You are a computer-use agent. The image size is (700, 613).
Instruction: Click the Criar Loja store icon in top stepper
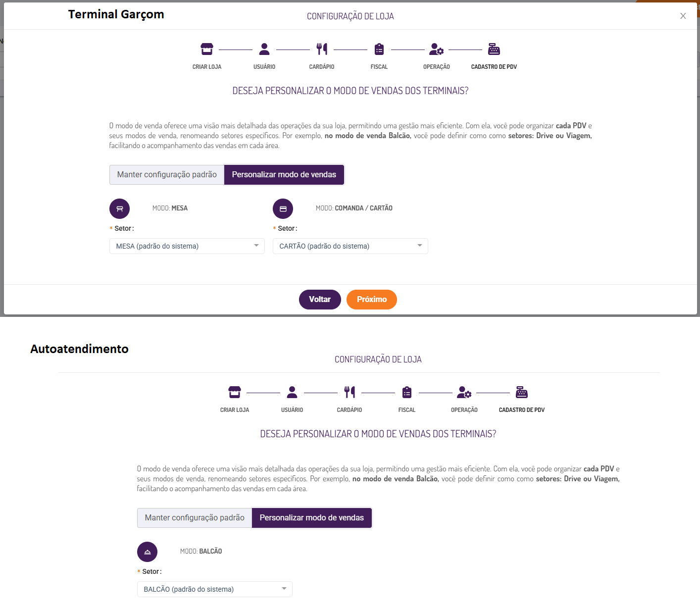(207, 49)
